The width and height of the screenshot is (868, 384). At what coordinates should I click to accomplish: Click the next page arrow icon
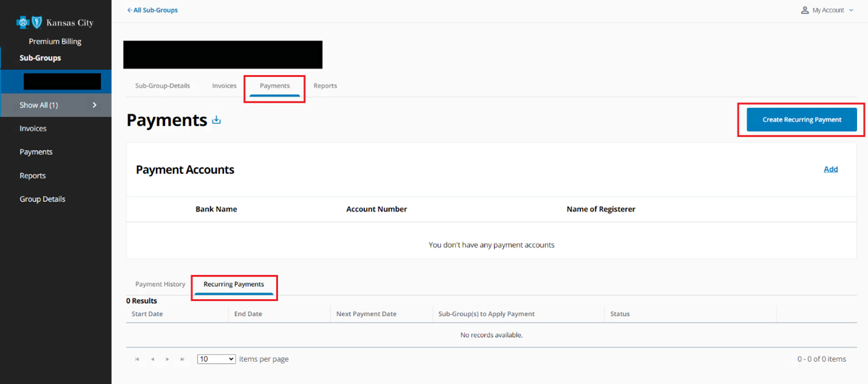(x=167, y=359)
